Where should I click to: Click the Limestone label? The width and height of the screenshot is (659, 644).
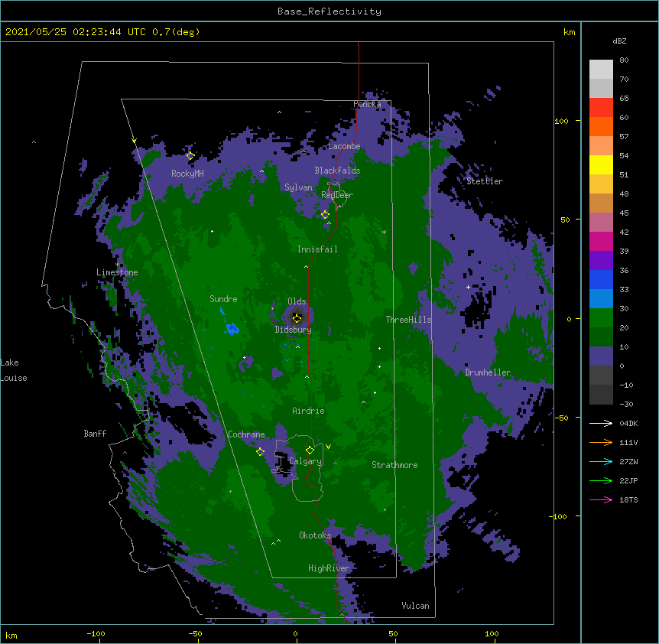pyautogui.click(x=117, y=272)
